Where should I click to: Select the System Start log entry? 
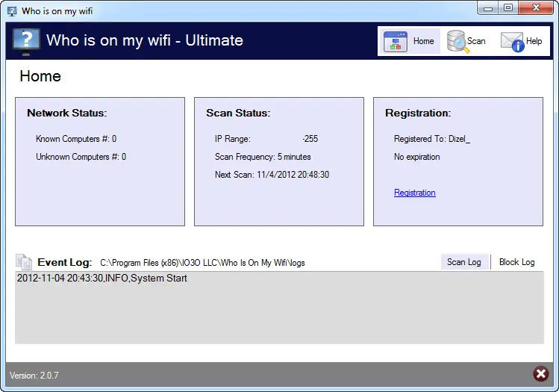(102, 279)
